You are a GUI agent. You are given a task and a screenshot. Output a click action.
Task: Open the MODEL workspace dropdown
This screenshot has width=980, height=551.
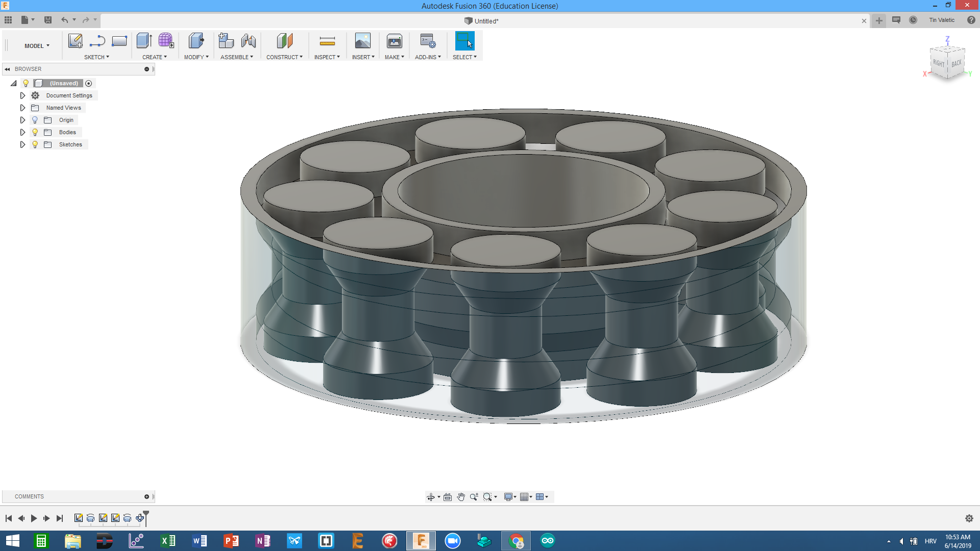(37, 46)
